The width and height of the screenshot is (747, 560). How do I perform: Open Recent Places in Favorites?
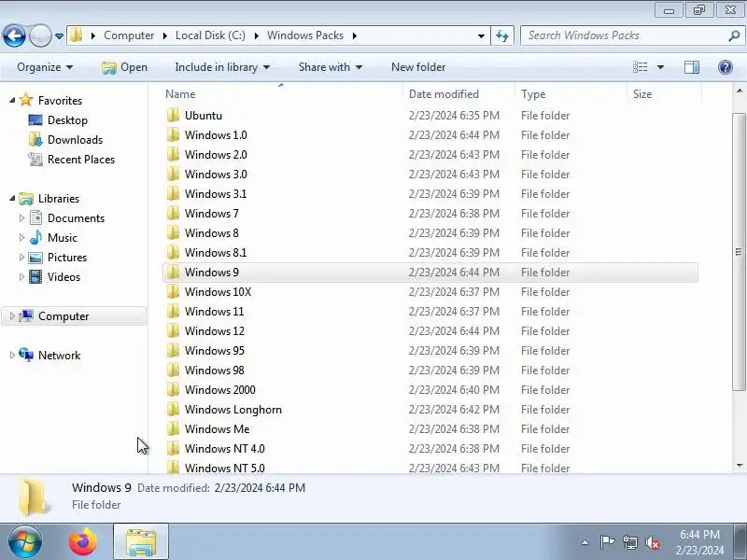click(81, 159)
